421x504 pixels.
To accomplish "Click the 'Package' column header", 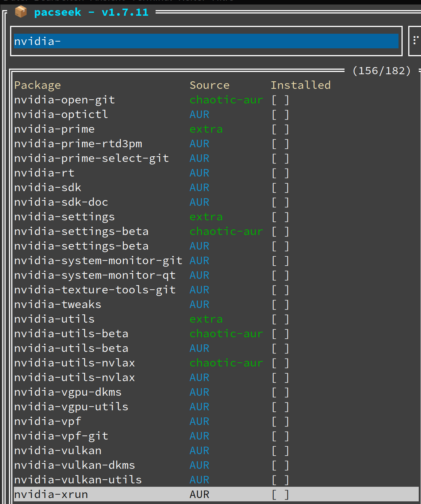I will [x=37, y=85].
